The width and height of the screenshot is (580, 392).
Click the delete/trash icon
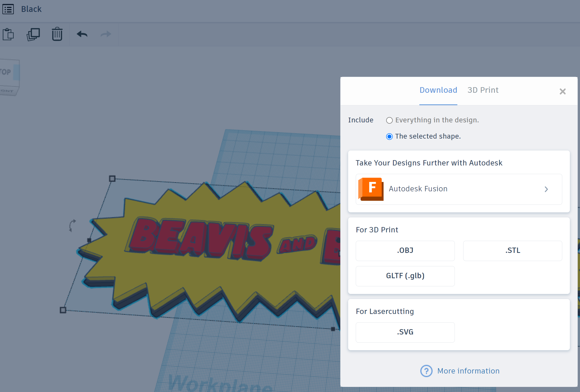point(57,34)
